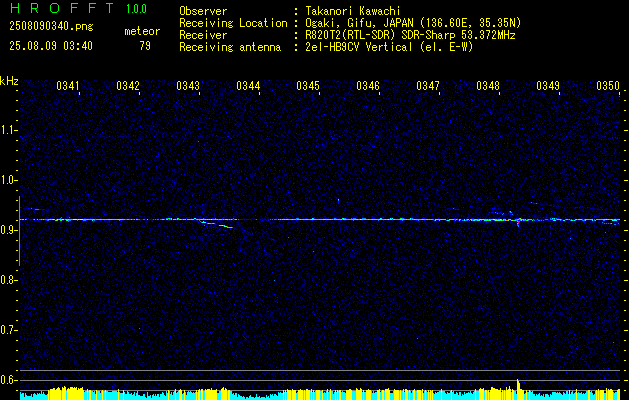Viewport: 629px width, 400px height.
Task: Click the 0343 time marker
Action: click(x=188, y=85)
